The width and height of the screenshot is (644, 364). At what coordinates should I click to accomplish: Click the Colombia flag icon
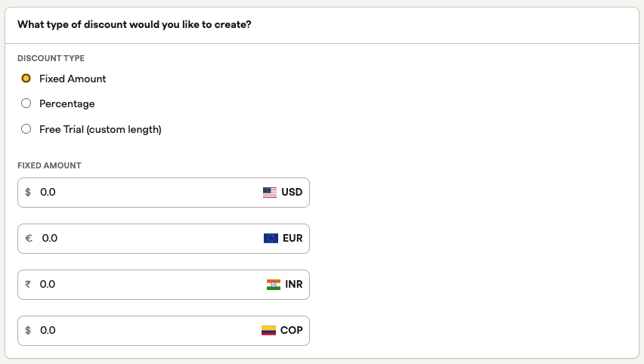click(x=268, y=330)
